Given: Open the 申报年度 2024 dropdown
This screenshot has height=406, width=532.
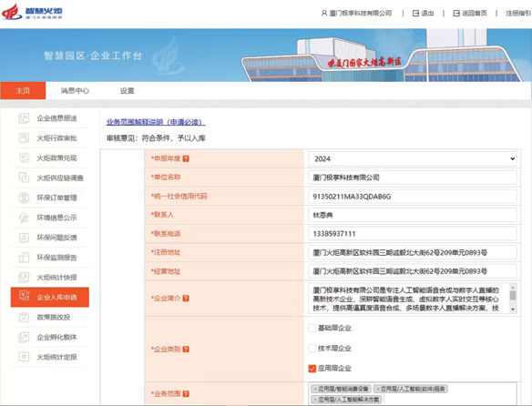Looking at the screenshot, I should [x=413, y=158].
